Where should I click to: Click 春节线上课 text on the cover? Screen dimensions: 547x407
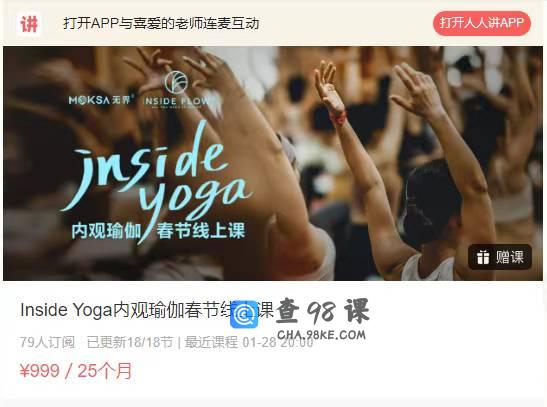click(201, 230)
